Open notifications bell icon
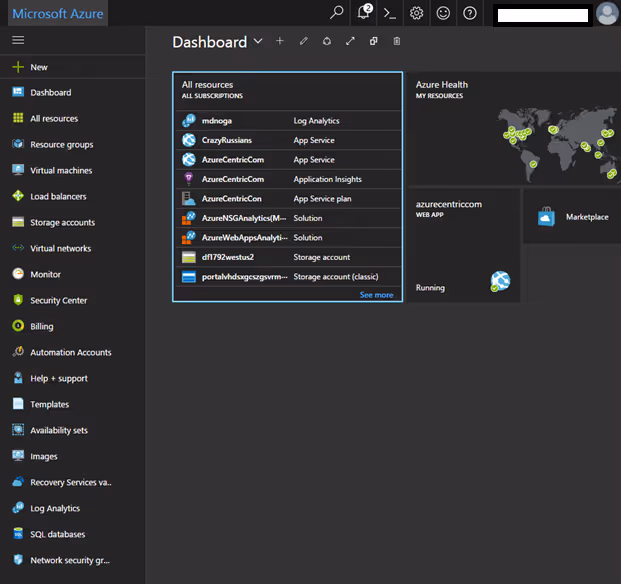Image resolution: width=621 pixels, height=584 pixels. 364,12
